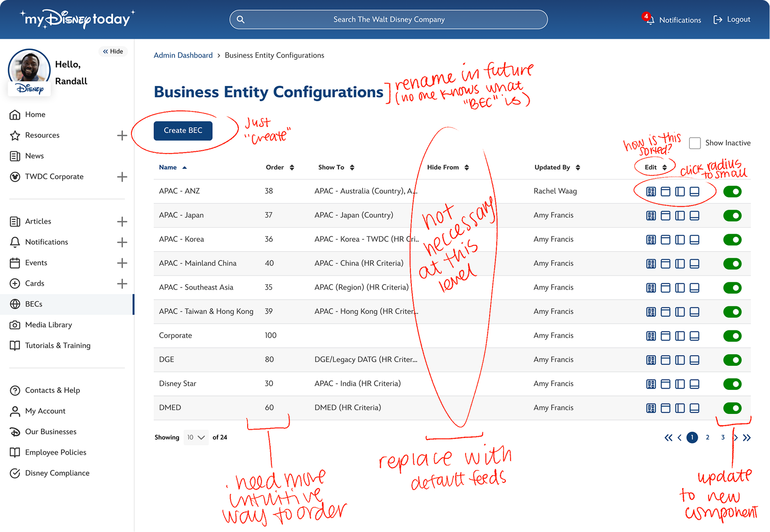Click last layout edit icon in DMED row
This screenshot has width=770, height=532.
coord(694,408)
